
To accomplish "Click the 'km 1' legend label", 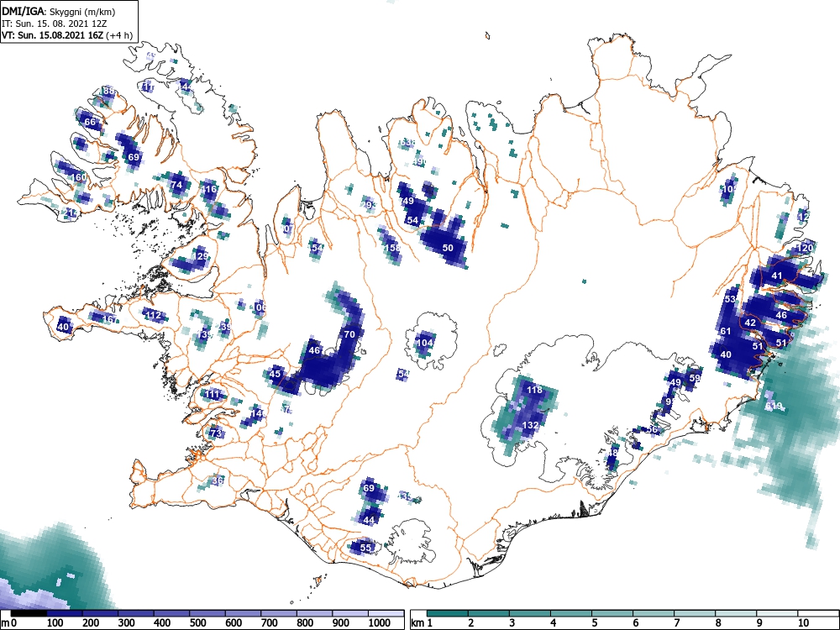I will [422, 623].
